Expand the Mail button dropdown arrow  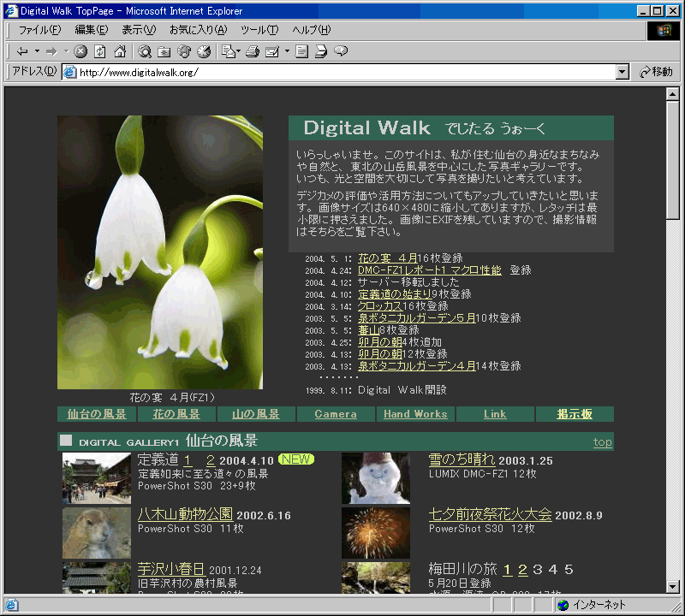click(x=239, y=51)
